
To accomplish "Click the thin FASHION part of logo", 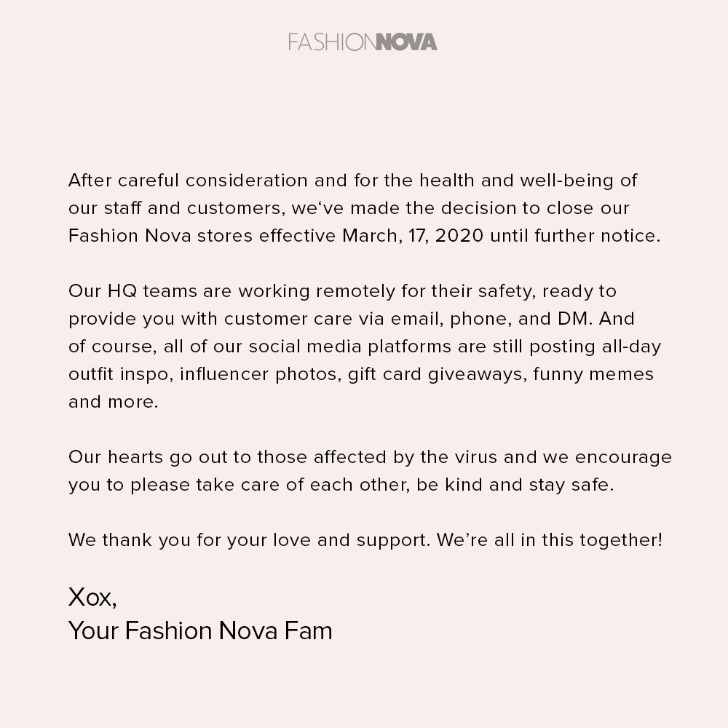I will 331,41.
